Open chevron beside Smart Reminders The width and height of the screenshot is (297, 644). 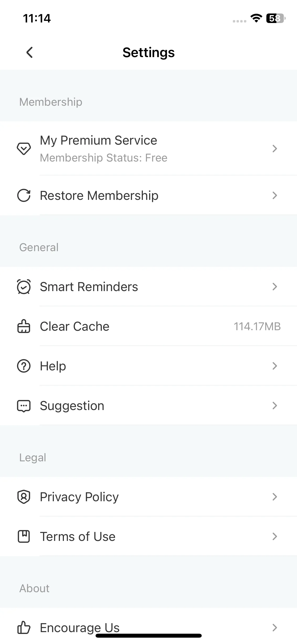tap(275, 287)
